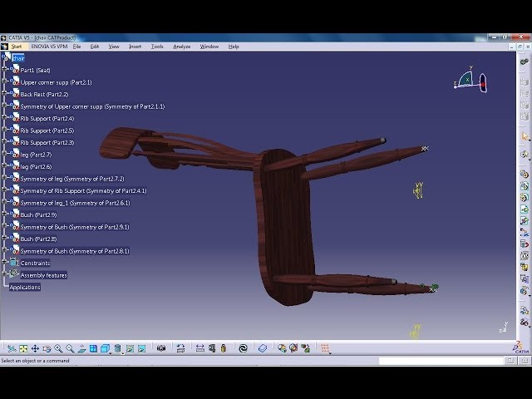Open the Help menu
Viewport: 532px width, 399px height.
point(234,47)
